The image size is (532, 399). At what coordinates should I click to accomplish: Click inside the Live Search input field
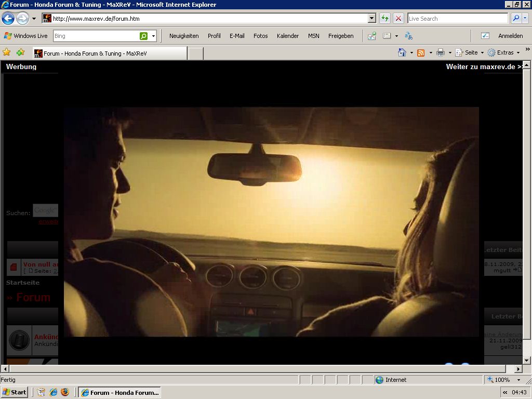tap(457, 19)
